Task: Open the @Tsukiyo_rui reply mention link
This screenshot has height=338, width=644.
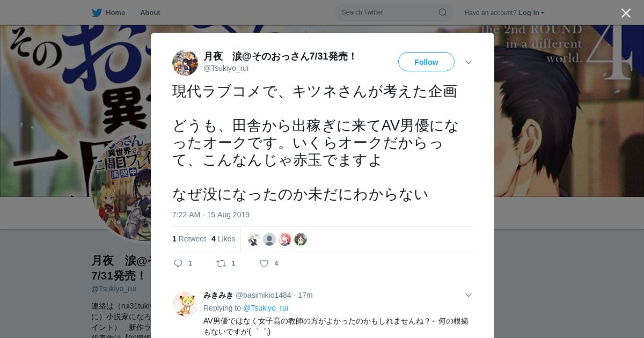Action: click(266, 308)
